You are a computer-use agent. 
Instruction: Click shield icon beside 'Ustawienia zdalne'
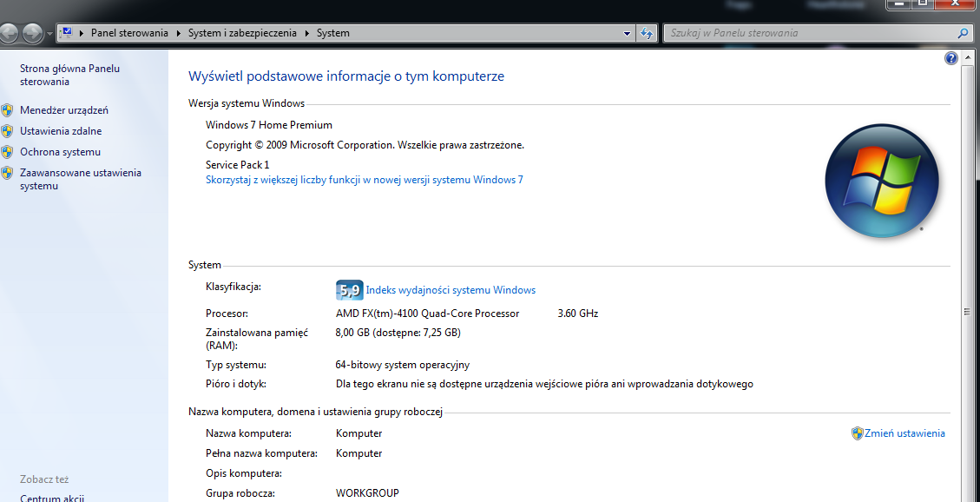[7, 131]
